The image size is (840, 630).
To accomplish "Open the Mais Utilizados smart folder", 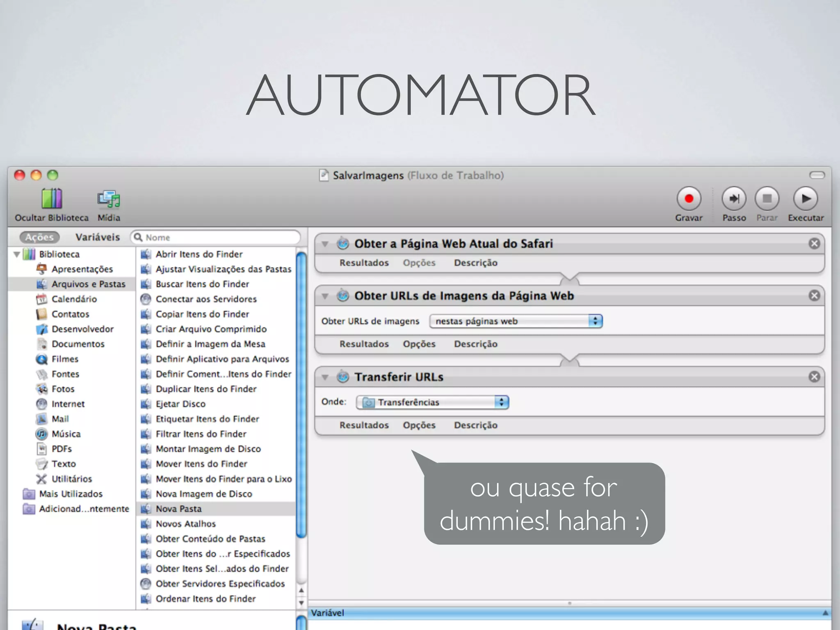I will coord(63,494).
